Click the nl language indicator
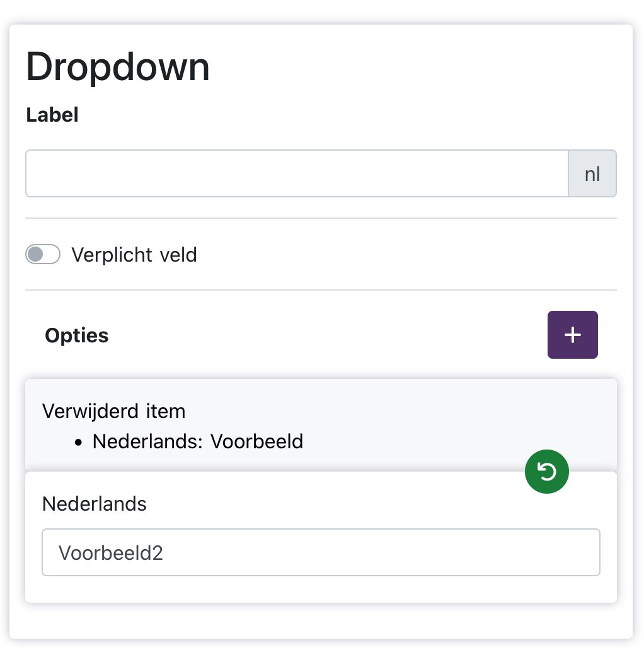The width and height of the screenshot is (644, 662). [x=592, y=173]
